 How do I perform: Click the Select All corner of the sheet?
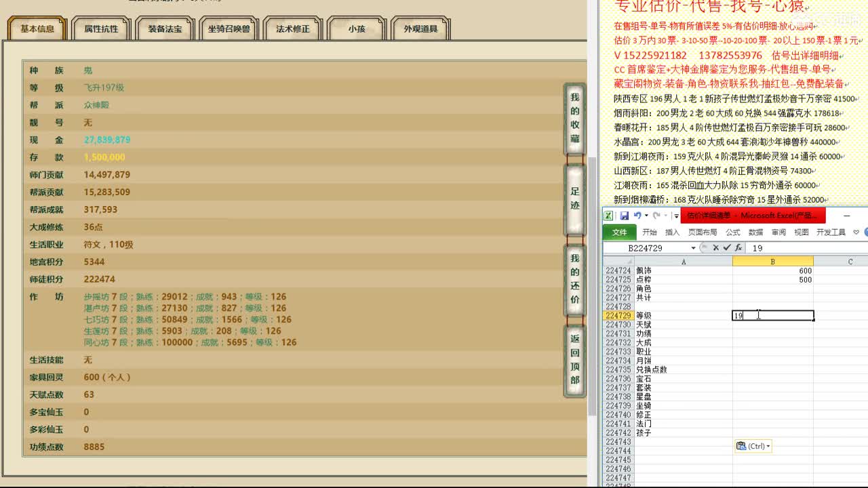[618, 262]
